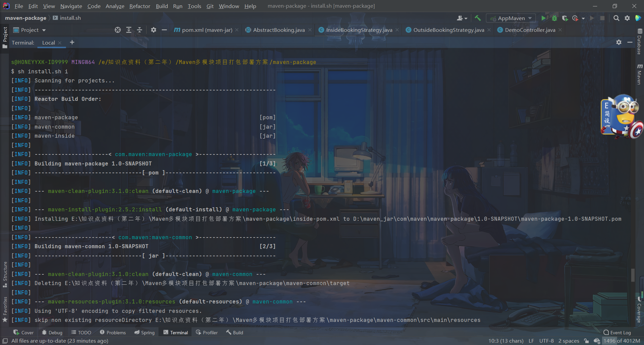Open the Database side panel
Viewport: 644px width, 345px height.
tap(639, 41)
